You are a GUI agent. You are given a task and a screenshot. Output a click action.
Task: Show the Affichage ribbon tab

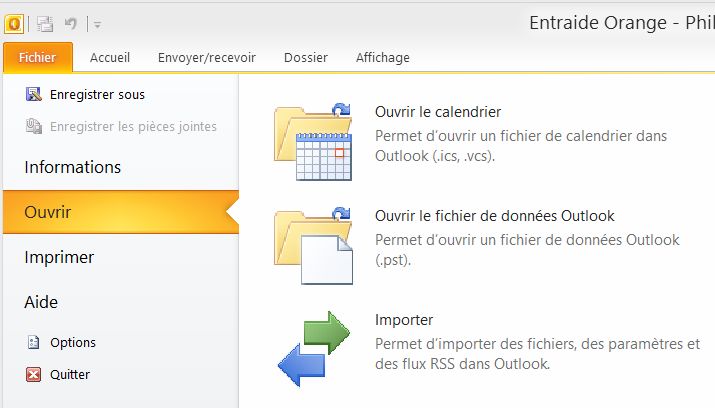tap(383, 58)
